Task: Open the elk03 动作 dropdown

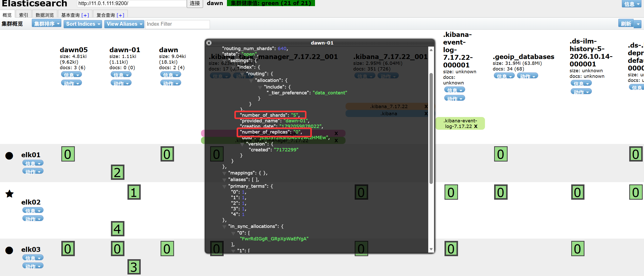Action: click(33, 266)
